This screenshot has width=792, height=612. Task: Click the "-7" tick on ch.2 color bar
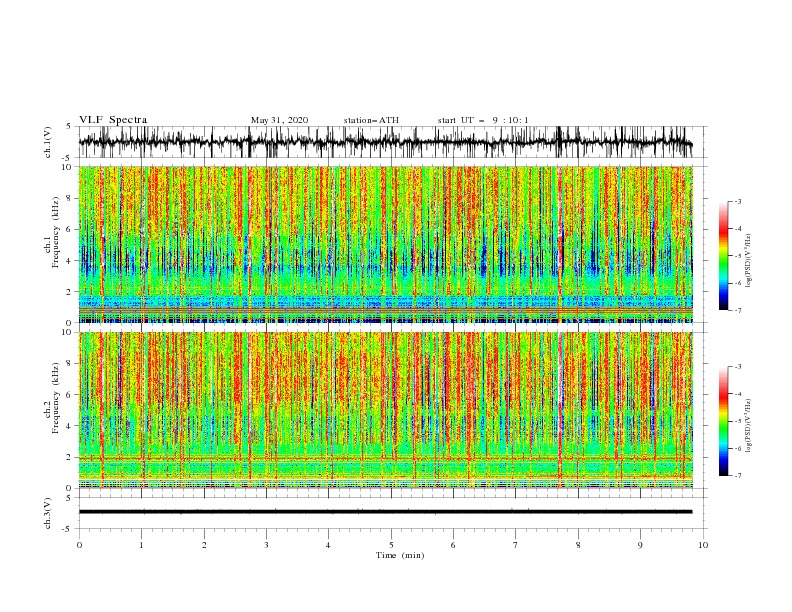(x=738, y=476)
